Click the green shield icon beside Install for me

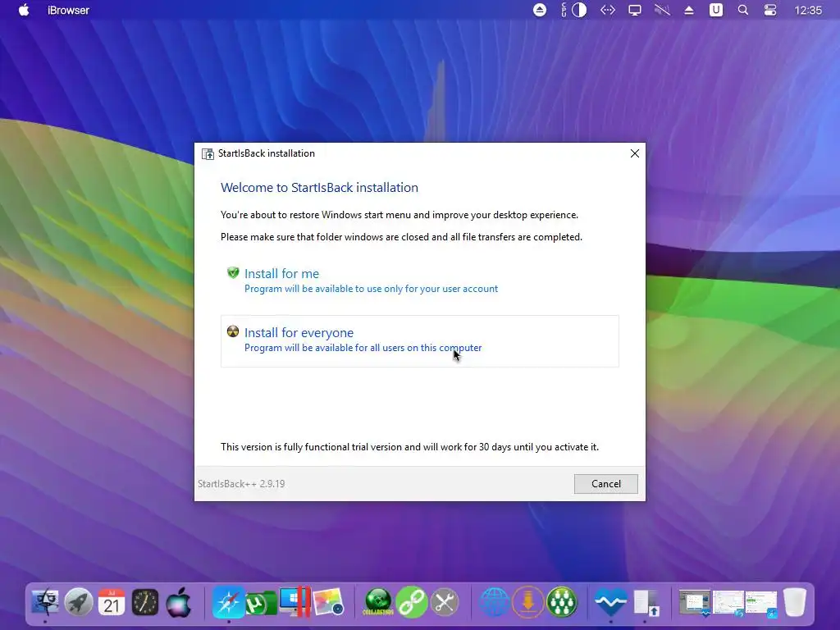pos(232,272)
